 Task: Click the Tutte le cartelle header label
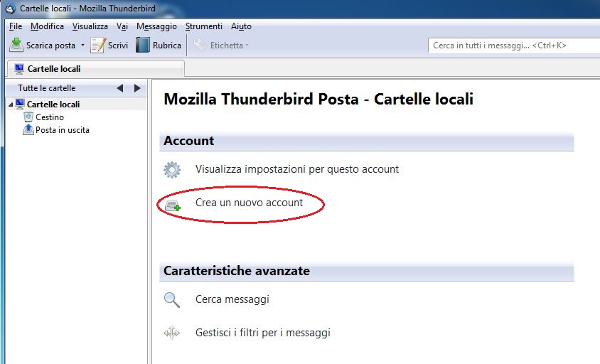47,88
